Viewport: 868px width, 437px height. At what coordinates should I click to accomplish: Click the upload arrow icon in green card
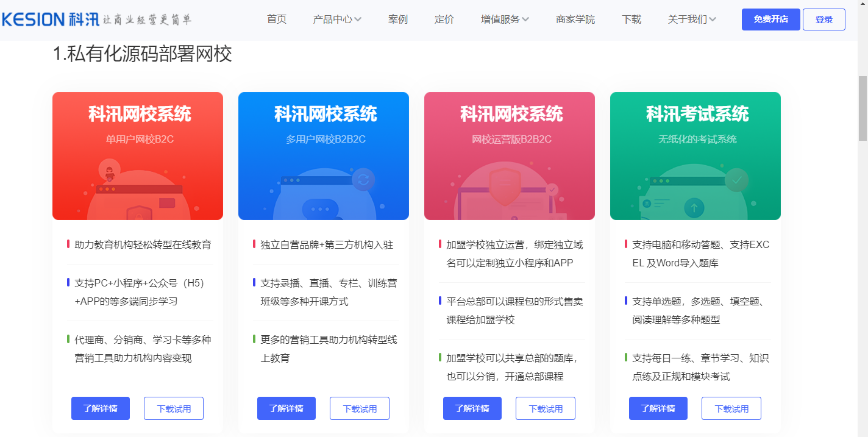point(694,208)
